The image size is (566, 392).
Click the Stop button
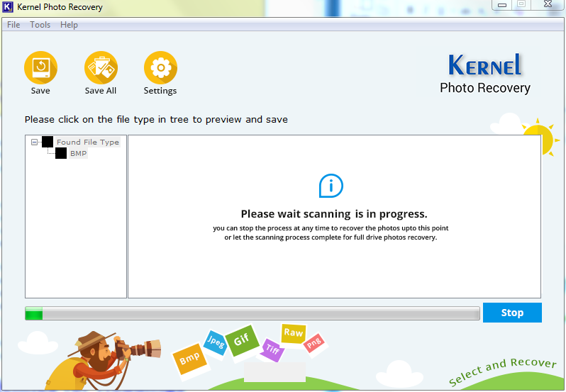[x=512, y=313]
